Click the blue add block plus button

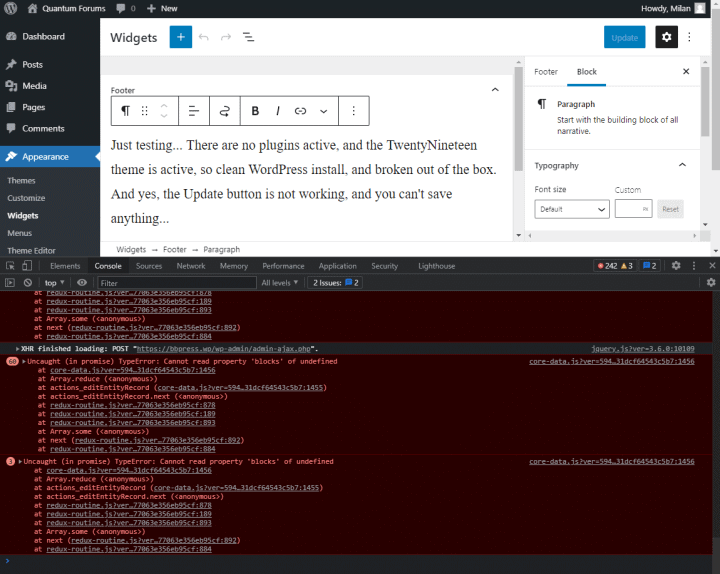point(180,37)
